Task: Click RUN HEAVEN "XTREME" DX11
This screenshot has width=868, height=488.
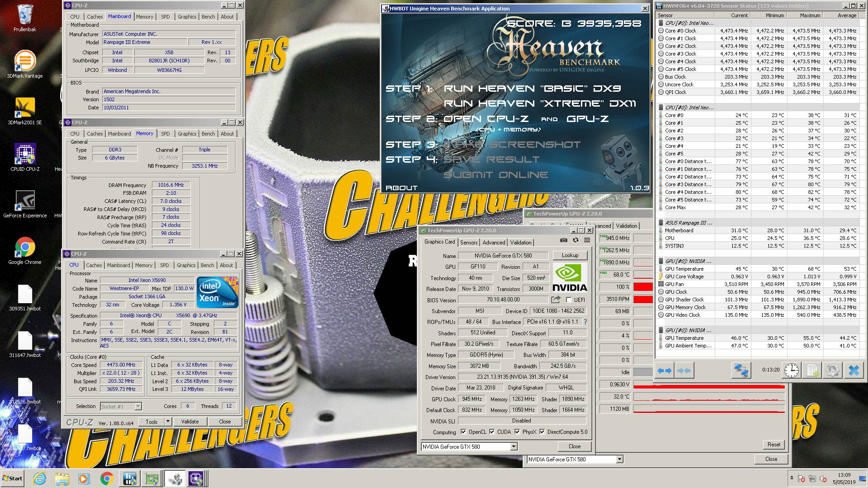Action: pos(540,103)
